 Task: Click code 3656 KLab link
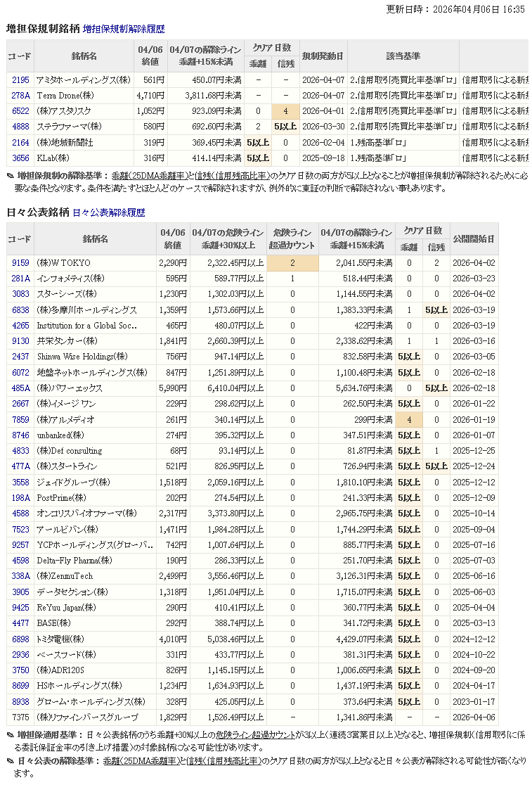(20, 158)
